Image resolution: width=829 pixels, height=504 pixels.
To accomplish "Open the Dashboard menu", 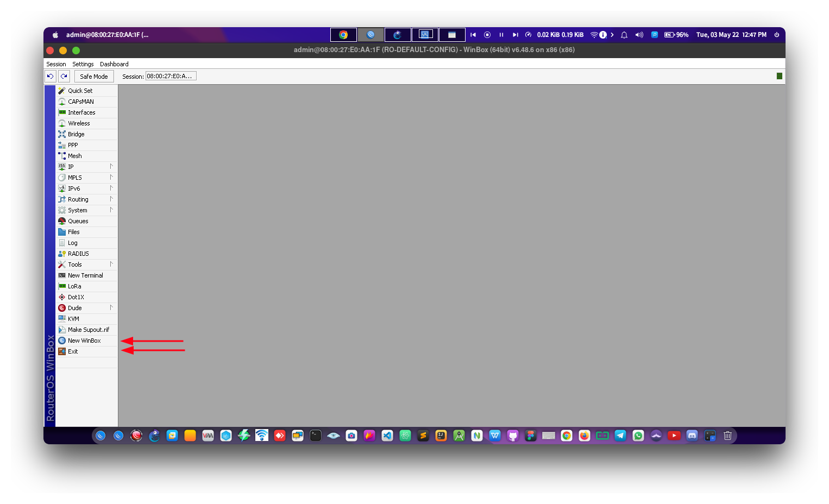I will (x=114, y=64).
